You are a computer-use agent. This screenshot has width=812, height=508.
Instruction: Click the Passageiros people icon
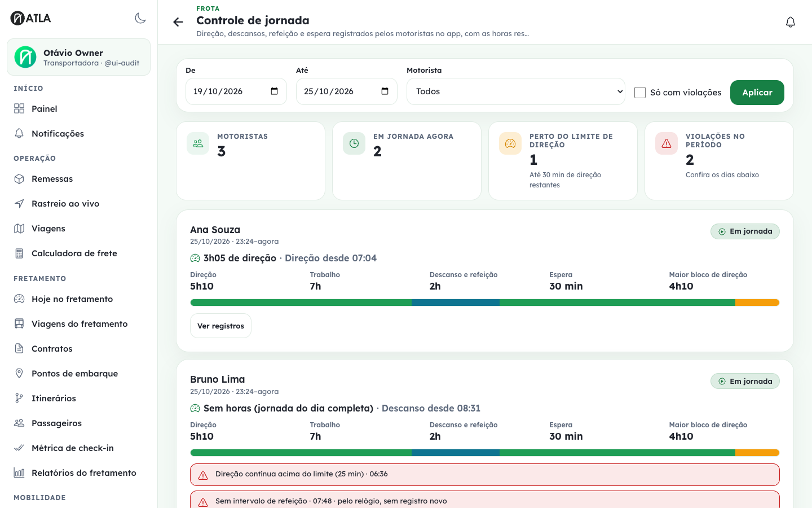[19, 423]
